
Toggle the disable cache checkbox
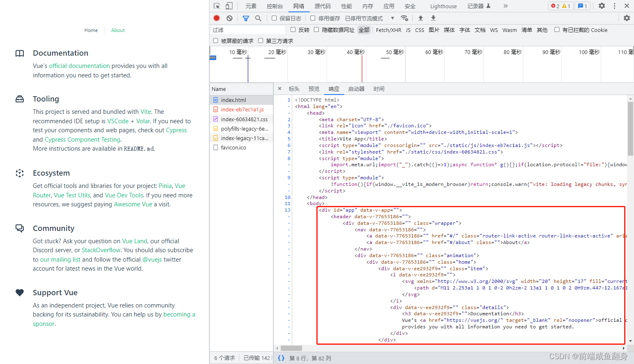[x=313, y=18]
